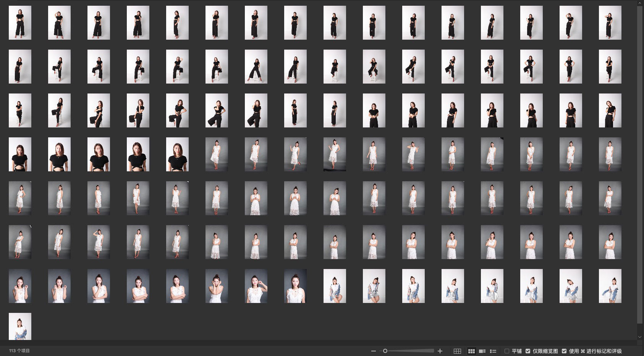Select the first close-up black top portrait thumbnail
The width and height of the screenshot is (644, 356).
[20, 155]
